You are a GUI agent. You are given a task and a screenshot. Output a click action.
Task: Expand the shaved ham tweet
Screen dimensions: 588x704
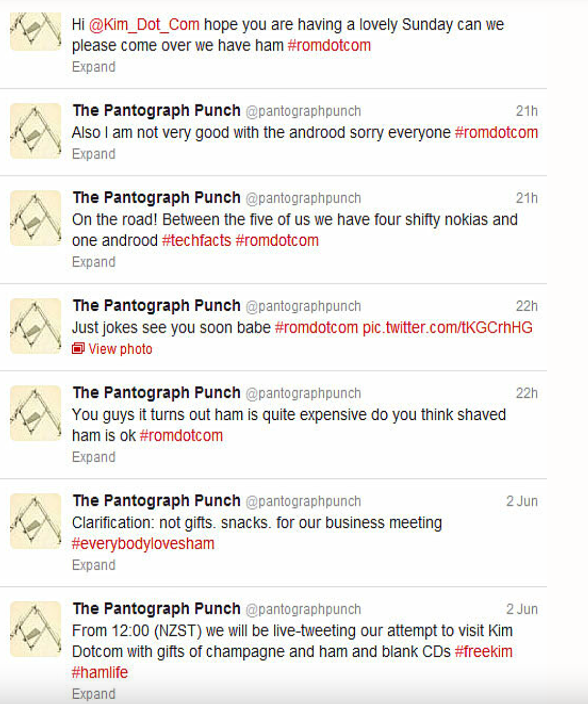94,457
